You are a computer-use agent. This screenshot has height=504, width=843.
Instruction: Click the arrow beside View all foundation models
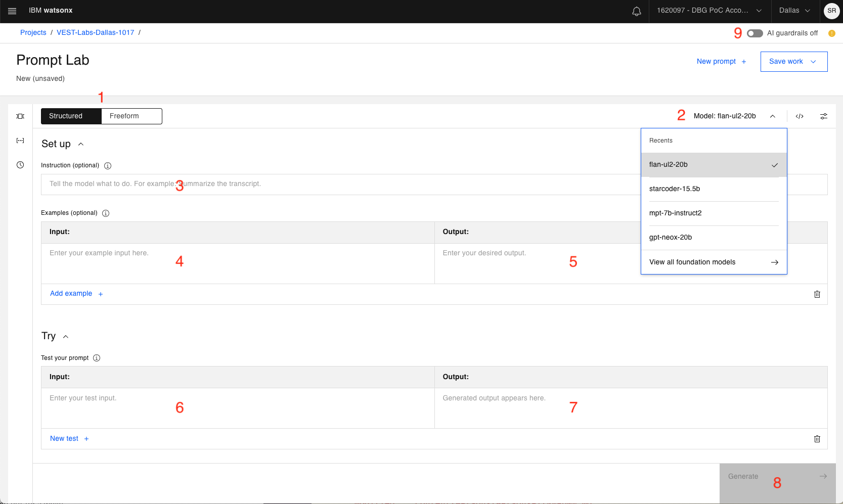(774, 262)
